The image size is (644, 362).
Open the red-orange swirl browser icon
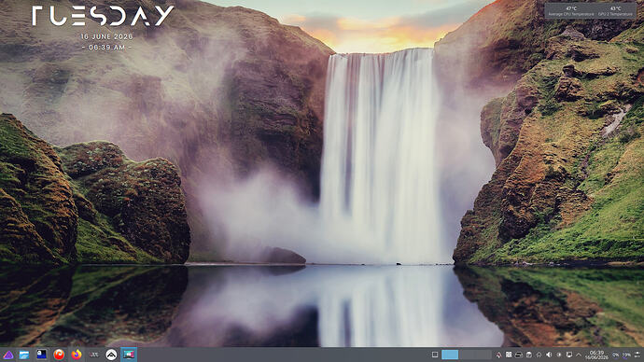(x=59, y=355)
